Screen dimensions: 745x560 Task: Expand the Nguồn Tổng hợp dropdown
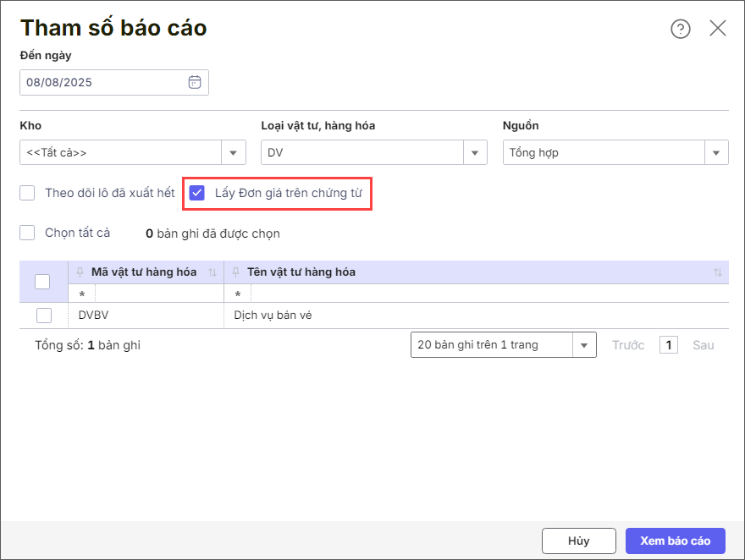pyautogui.click(x=716, y=153)
